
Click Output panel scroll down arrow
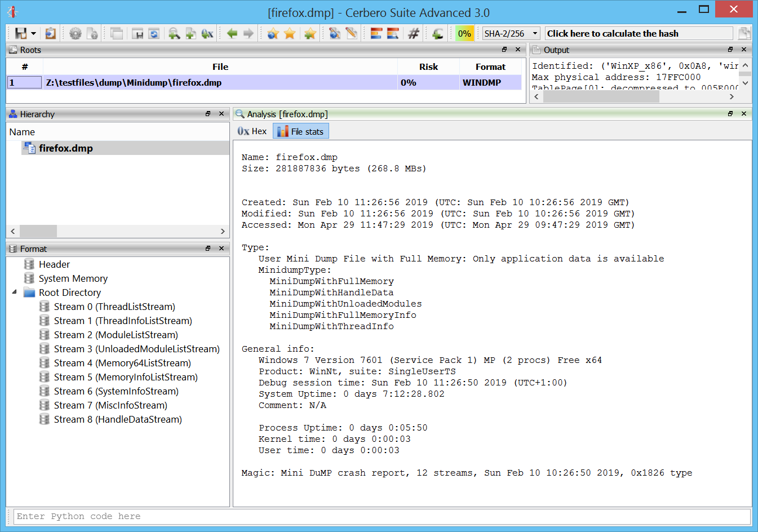[x=745, y=83]
